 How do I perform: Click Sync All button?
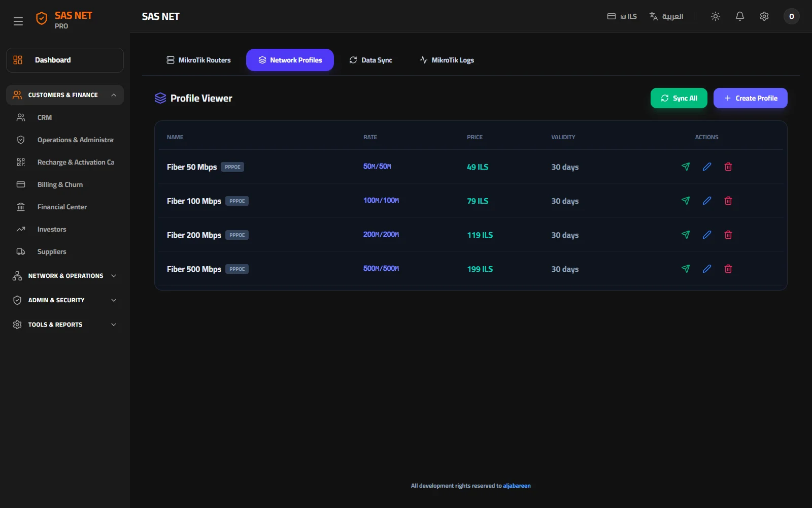coord(679,98)
